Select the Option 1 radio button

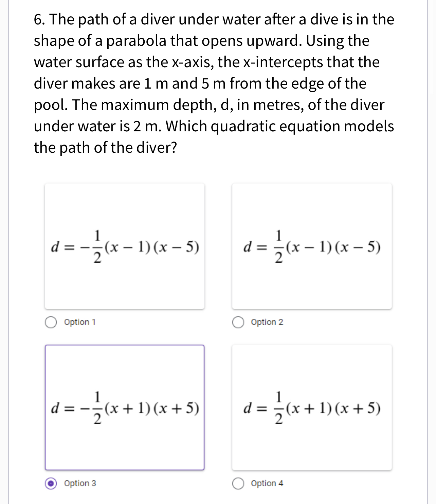(51, 322)
